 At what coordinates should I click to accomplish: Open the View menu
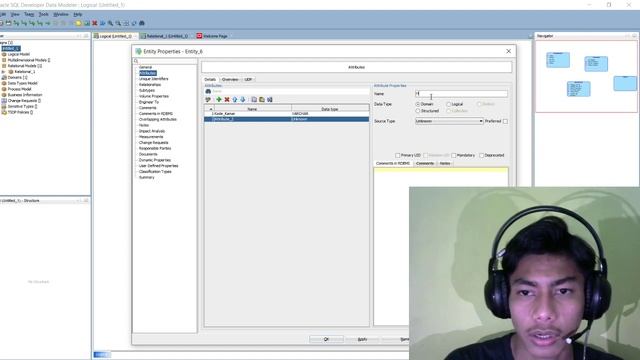point(15,14)
